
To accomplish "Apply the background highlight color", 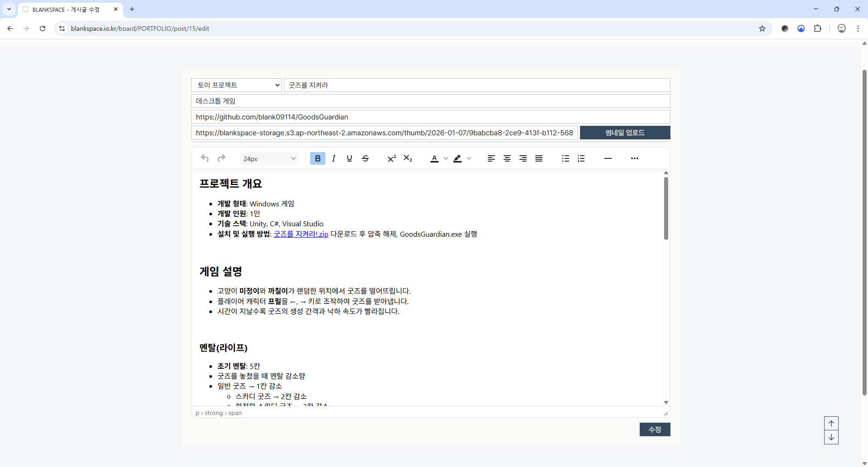I will pyautogui.click(x=458, y=158).
